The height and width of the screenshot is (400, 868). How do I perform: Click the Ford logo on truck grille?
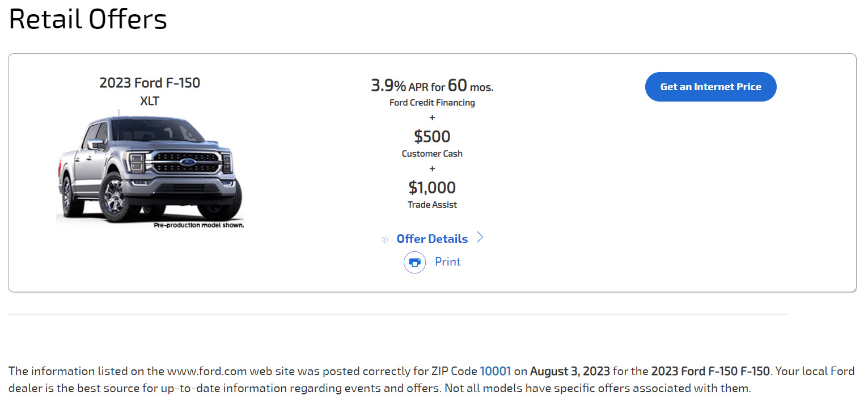tap(188, 162)
